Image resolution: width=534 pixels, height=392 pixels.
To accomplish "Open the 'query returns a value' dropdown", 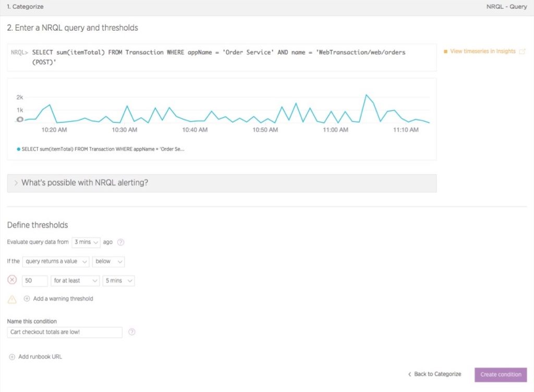I will click(56, 261).
